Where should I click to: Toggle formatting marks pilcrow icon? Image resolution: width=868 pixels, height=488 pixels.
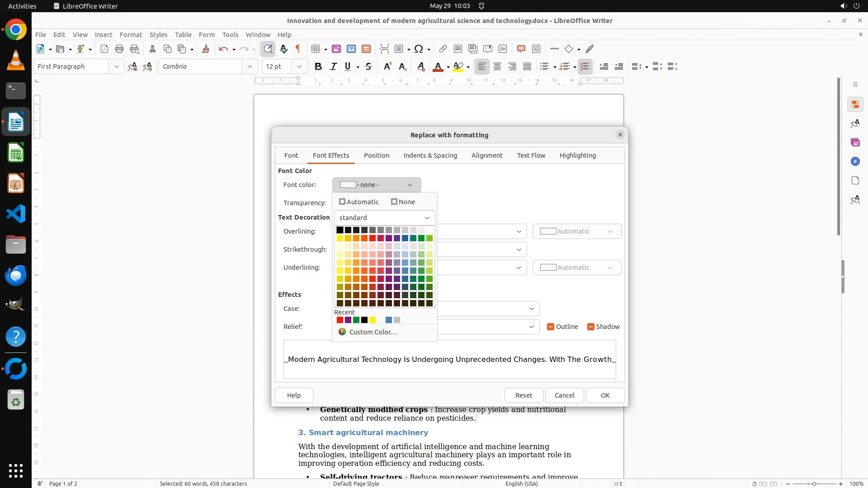pos(298,49)
